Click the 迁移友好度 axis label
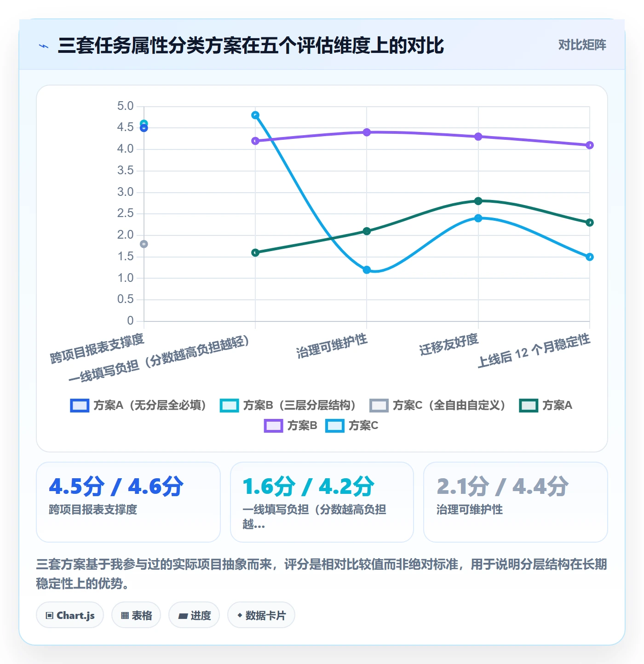This screenshot has height=664, width=644. [x=449, y=345]
